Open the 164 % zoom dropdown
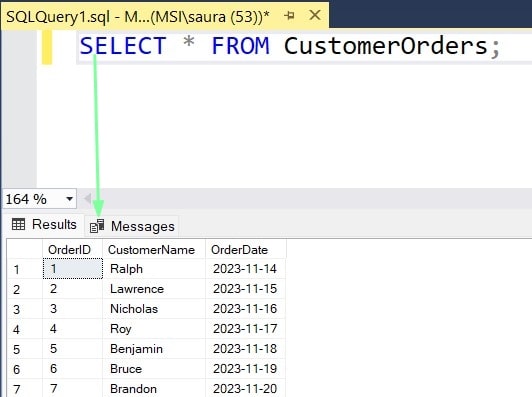Viewport: 532px width, 397px height. tap(70, 198)
